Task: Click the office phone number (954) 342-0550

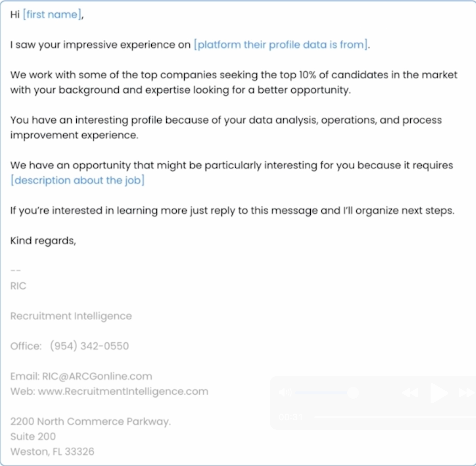Action: [x=89, y=346]
